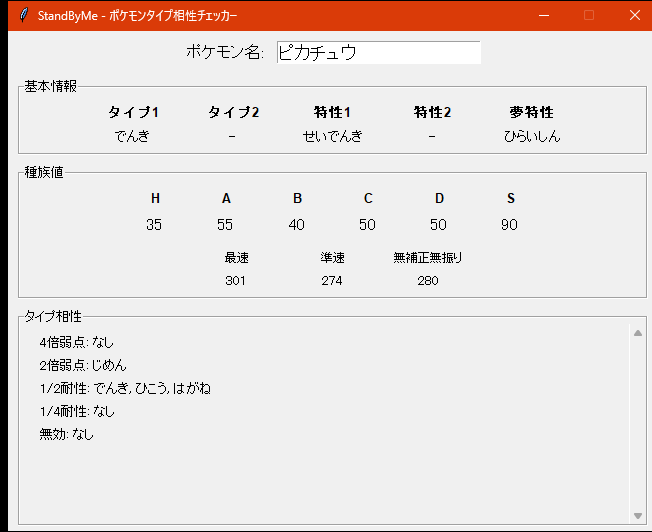This screenshot has height=532, width=652.
Task: Click the ポケモン名 label
Action: [225, 52]
